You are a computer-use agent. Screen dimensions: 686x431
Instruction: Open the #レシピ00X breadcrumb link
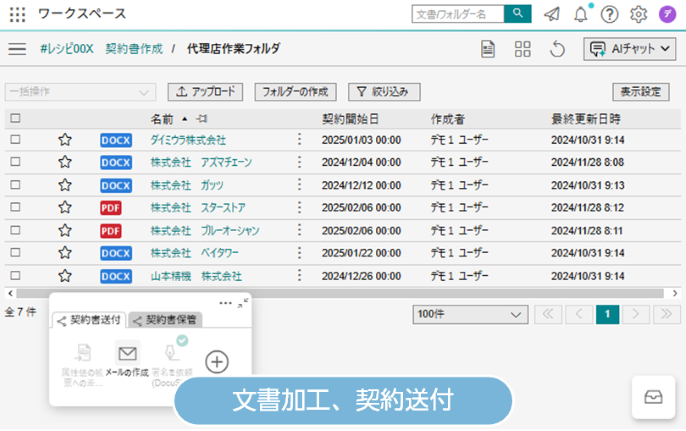coord(67,49)
